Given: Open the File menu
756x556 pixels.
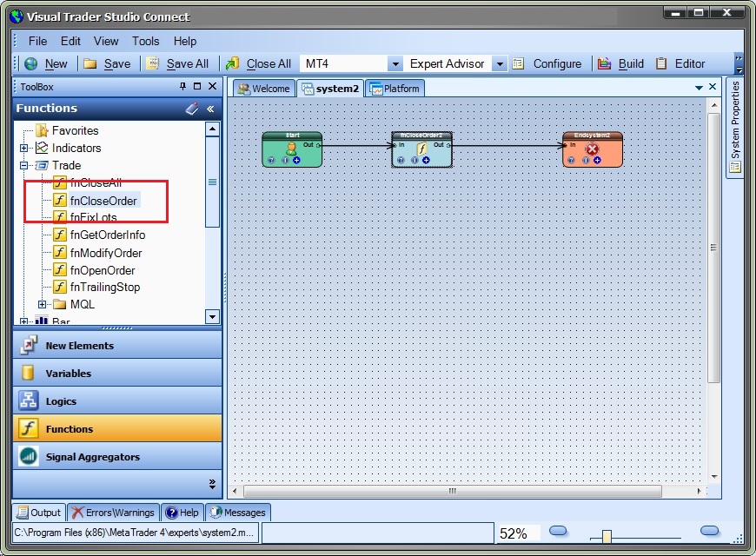Looking at the screenshot, I should tap(37, 41).
